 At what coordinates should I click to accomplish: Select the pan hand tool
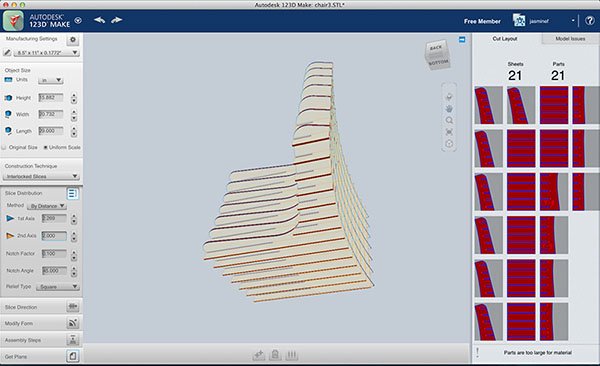(x=449, y=109)
